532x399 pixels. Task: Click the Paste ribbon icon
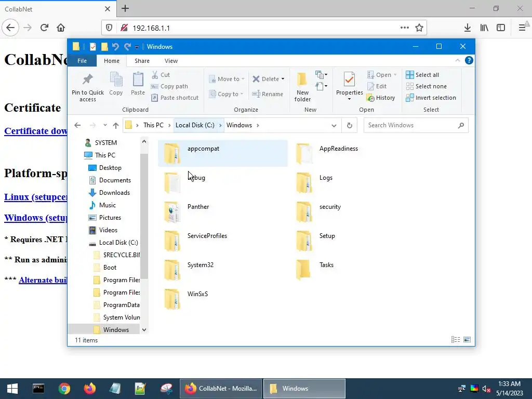(138, 79)
